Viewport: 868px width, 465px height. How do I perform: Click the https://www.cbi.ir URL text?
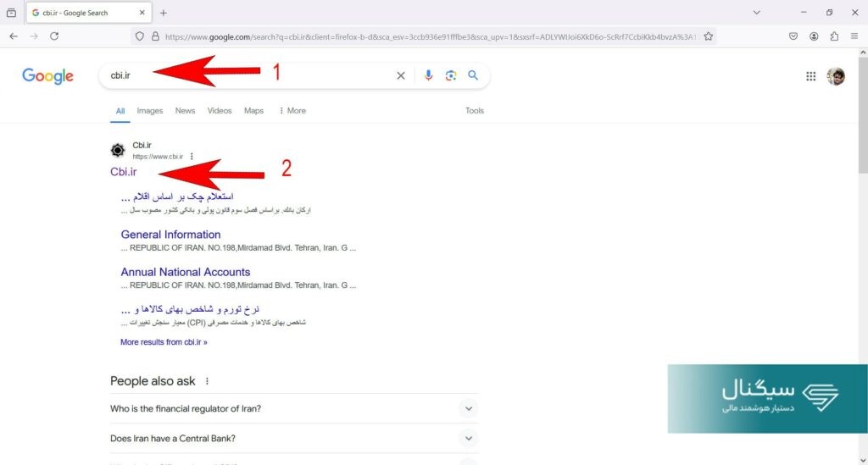click(x=158, y=157)
